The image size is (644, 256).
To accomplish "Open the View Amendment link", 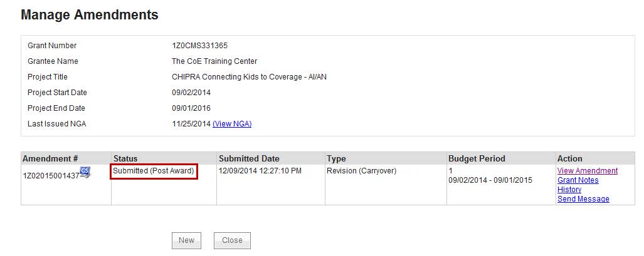I will tap(587, 171).
